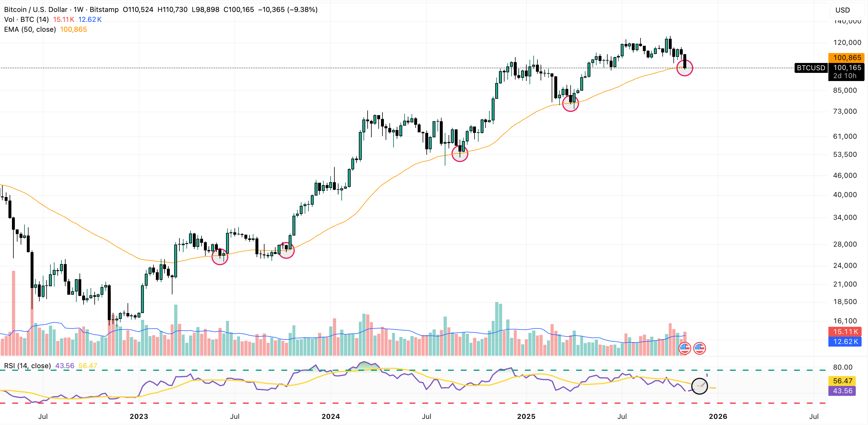
Task: Click the 2025 time axis label
Action: pos(526,417)
